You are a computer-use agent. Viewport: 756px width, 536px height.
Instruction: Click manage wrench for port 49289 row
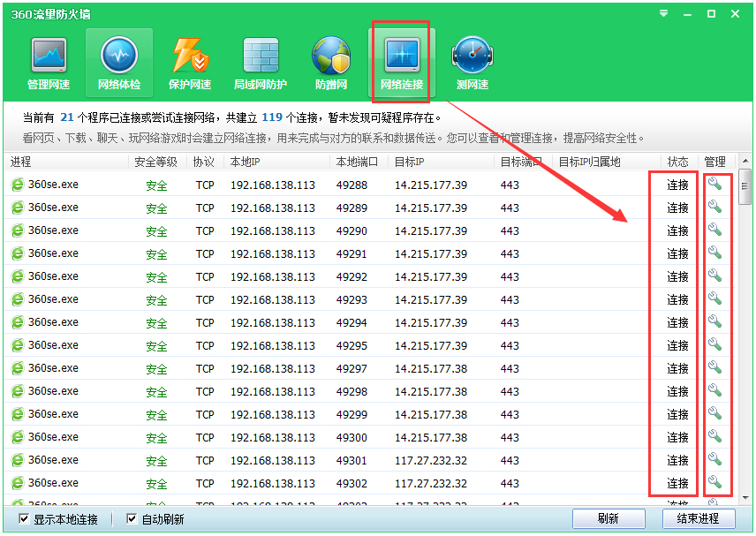pos(714,207)
